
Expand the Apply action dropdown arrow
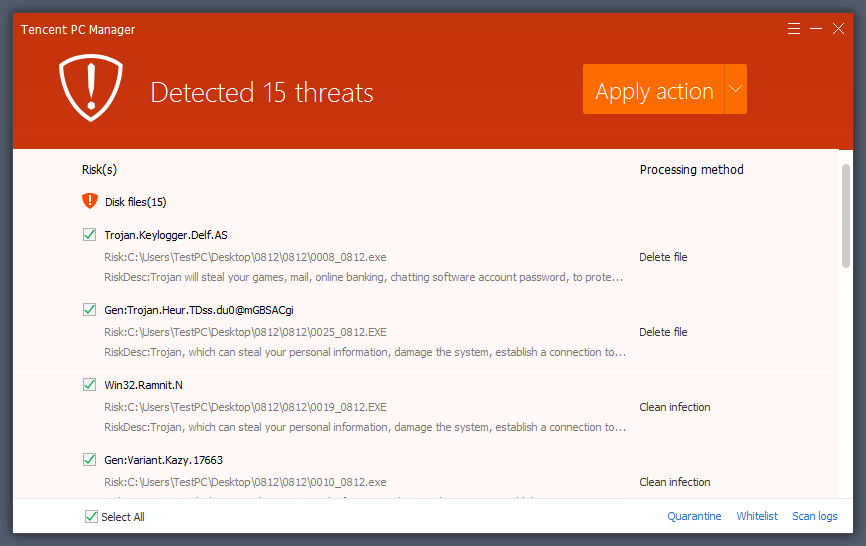click(x=735, y=89)
